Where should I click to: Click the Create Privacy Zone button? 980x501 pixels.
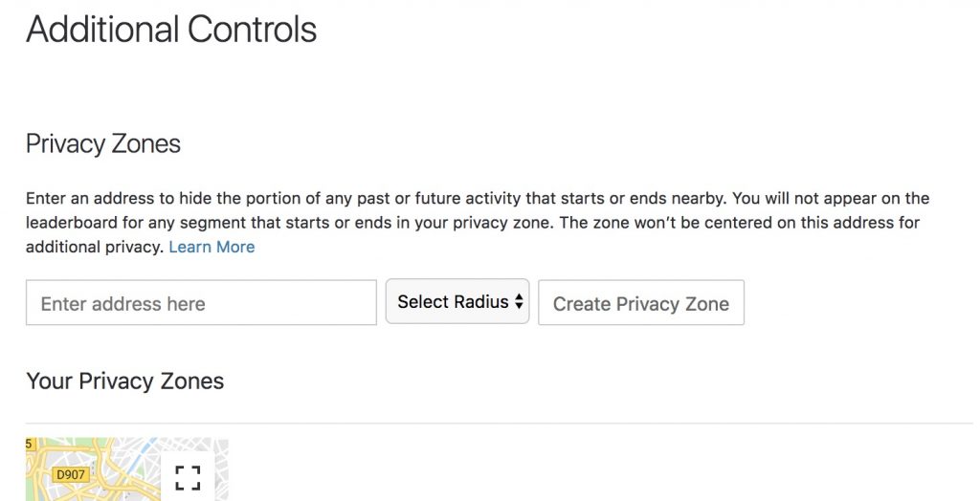(641, 303)
